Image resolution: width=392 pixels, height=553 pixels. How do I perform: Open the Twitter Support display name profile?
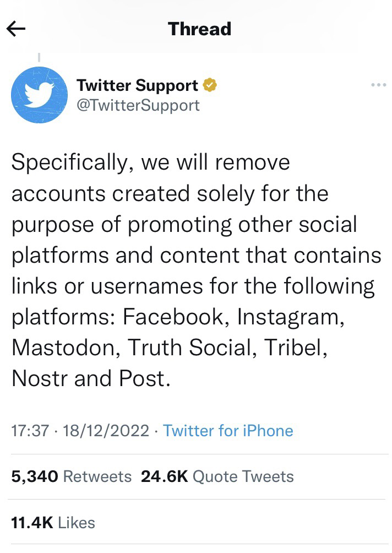[137, 86]
